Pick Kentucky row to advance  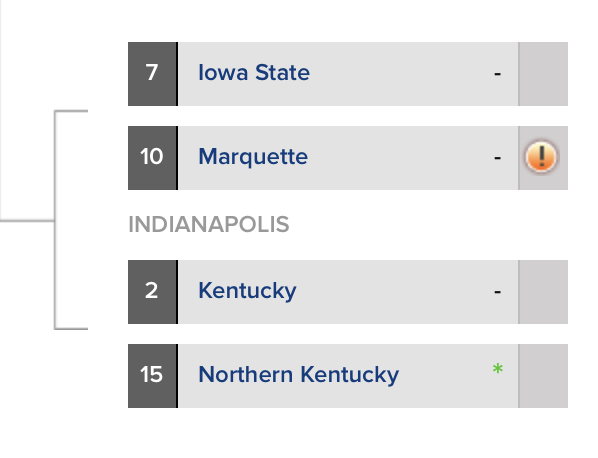point(348,292)
